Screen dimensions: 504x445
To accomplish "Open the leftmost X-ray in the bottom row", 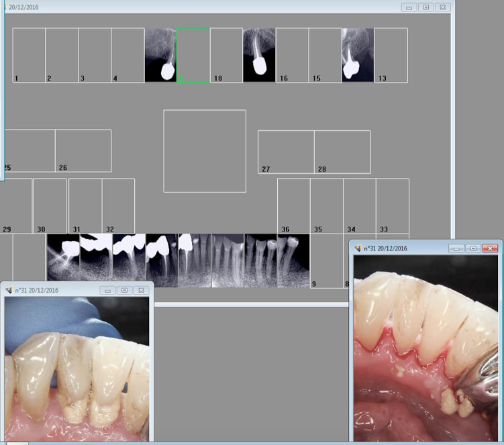I will pos(63,257).
